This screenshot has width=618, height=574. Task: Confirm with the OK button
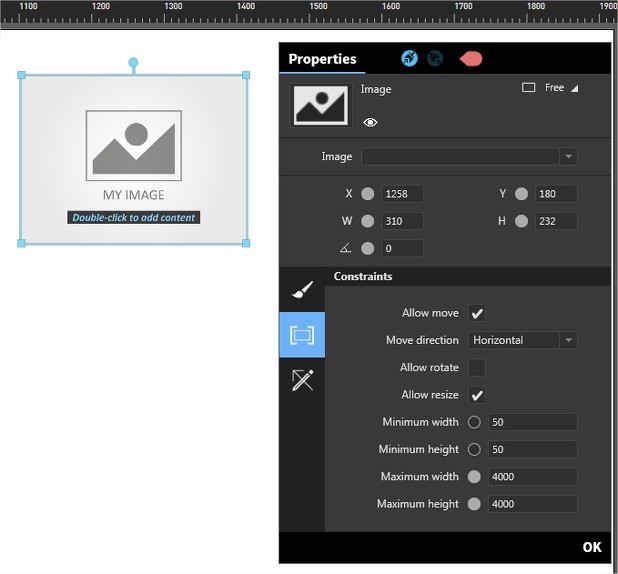click(x=592, y=547)
